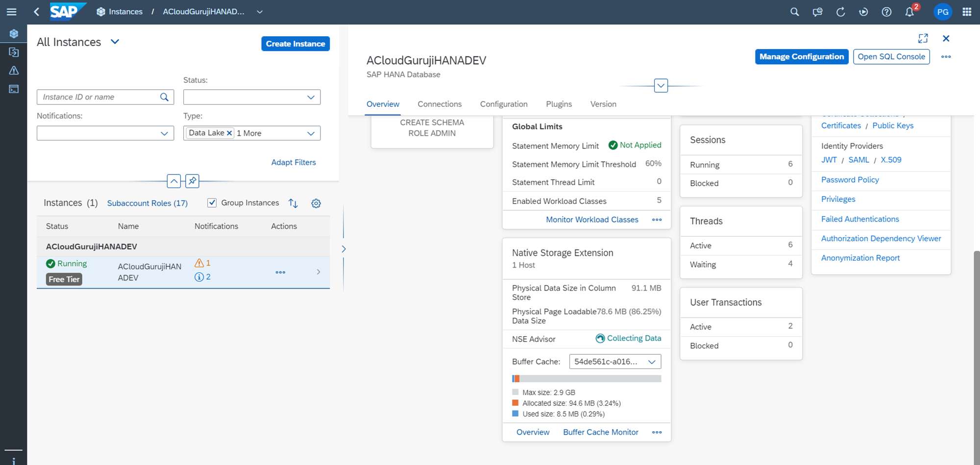Remove the Data Lake filter token
Image resolution: width=980 pixels, height=465 pixels.
[229, 133]
